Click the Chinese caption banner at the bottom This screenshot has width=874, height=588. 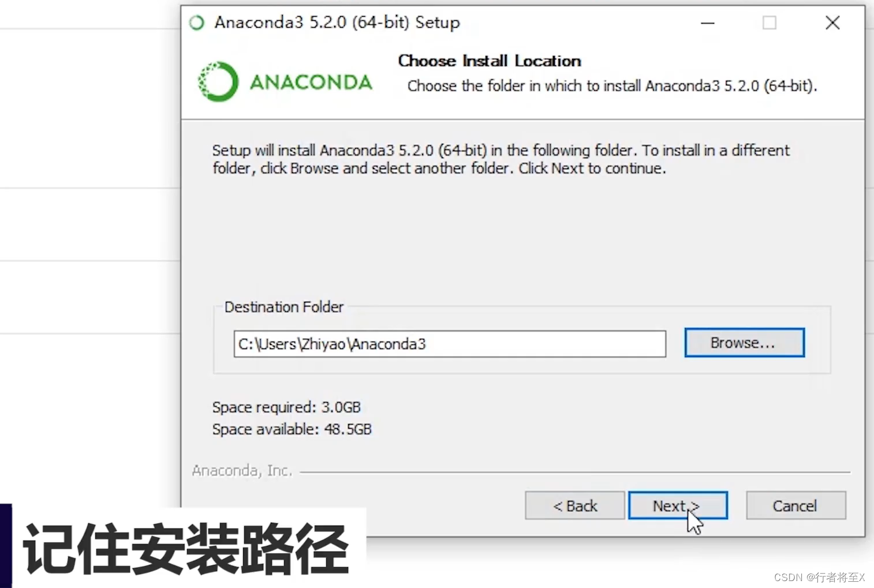click(x=185, y=548)
